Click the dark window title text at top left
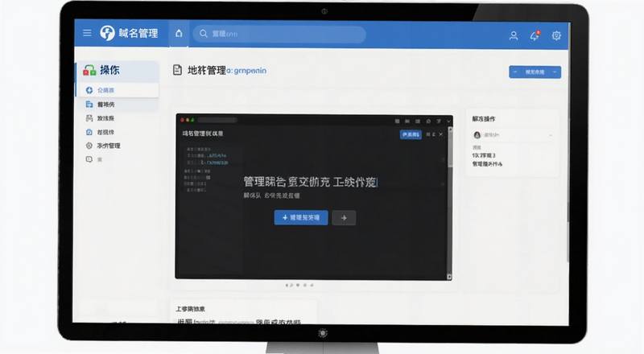This screenshot has width=644, height=354. click(203, 134)
